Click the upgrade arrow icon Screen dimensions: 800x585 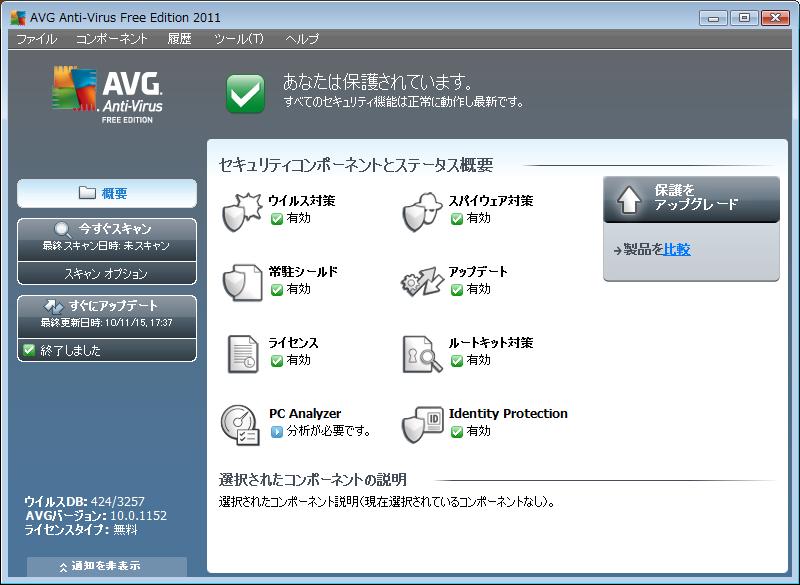pyautogui.click(x=629, y=199)
